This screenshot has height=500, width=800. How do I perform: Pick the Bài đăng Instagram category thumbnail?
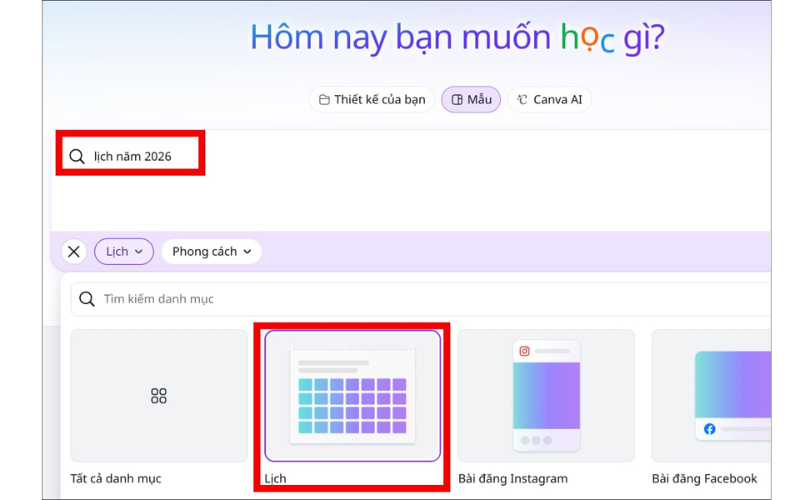pyautogui.click(x=546, y=395)
